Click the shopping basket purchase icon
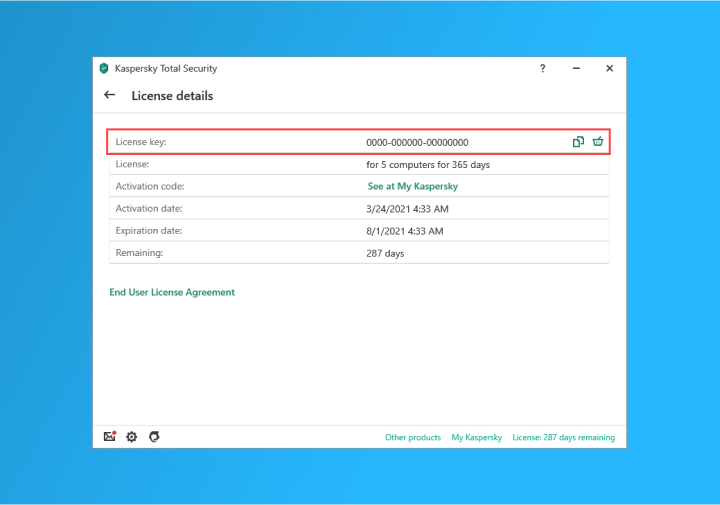The image size is (720, 505). tap(598, 142)
